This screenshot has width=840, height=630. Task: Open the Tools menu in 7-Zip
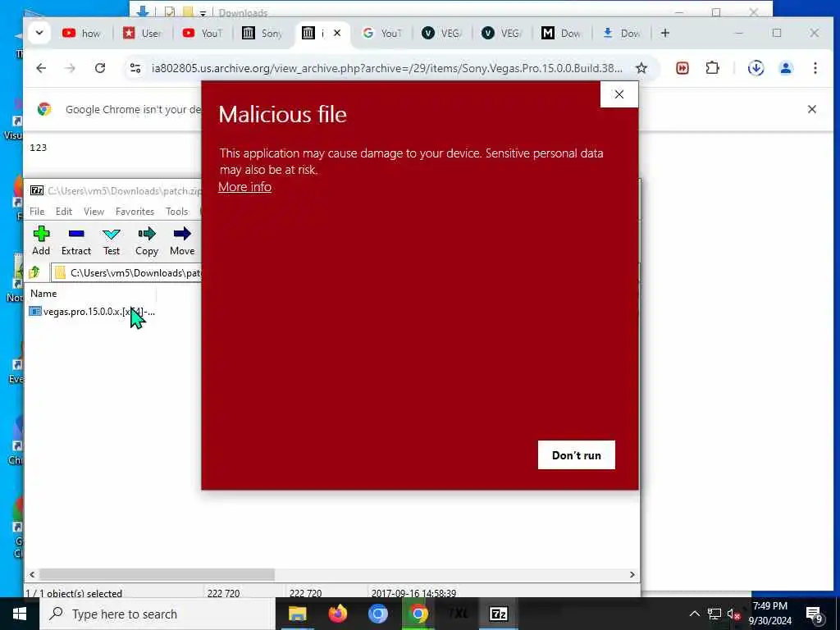pos(177,211)
